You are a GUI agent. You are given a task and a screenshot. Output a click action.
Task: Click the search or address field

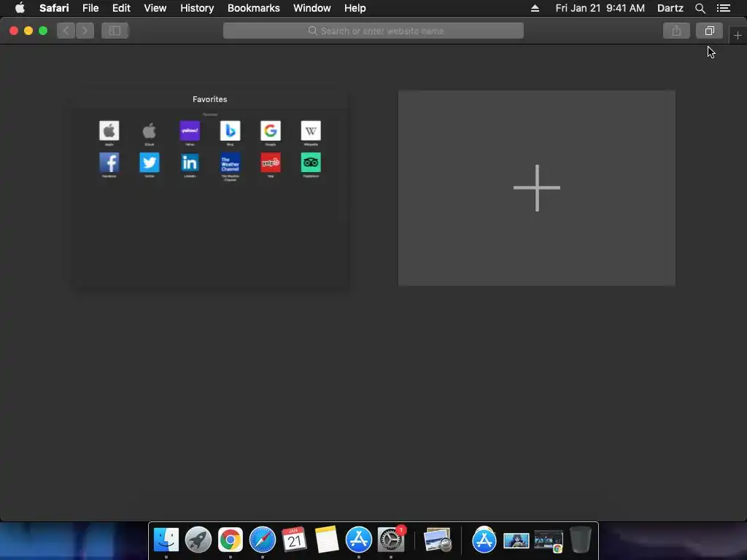pyautogui.click(x=373, y=31)
